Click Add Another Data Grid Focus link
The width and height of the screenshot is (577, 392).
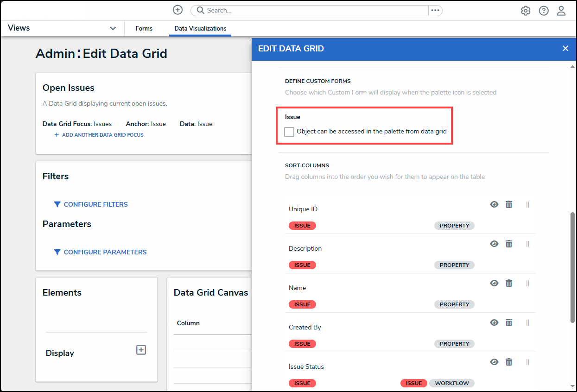[102, 135]
